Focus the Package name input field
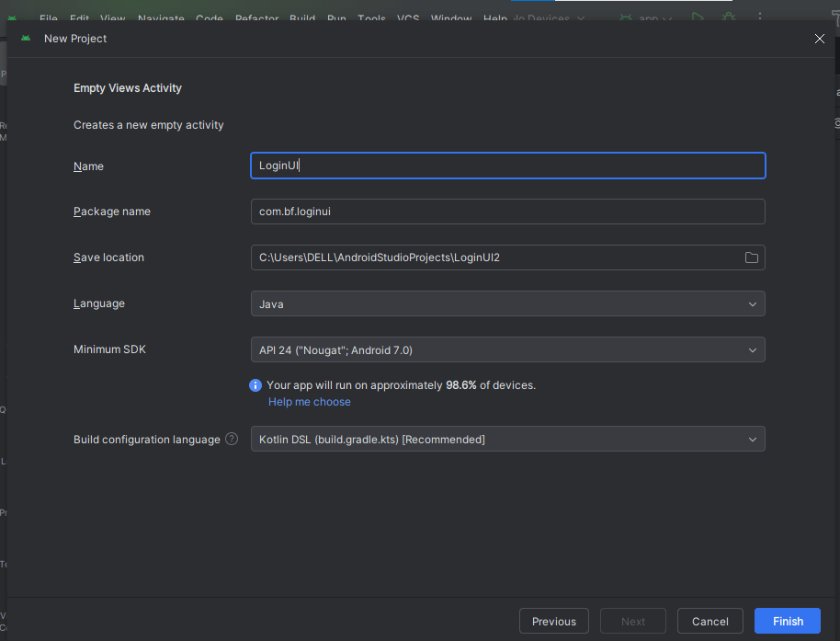This screenshot has height=641, width=840. pos(507,212)
